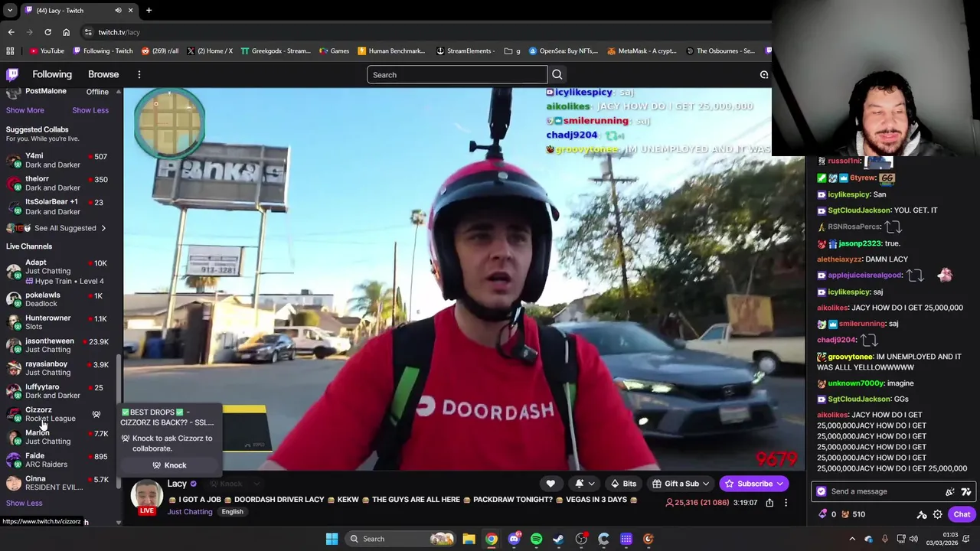Click Show More under followed channels

[x=25, y=110]
